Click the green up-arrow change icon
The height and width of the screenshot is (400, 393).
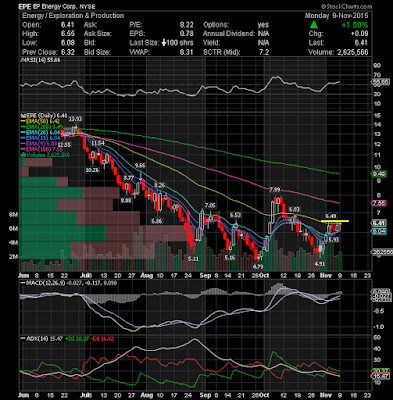pyautogui.click(x=314, y=25)
